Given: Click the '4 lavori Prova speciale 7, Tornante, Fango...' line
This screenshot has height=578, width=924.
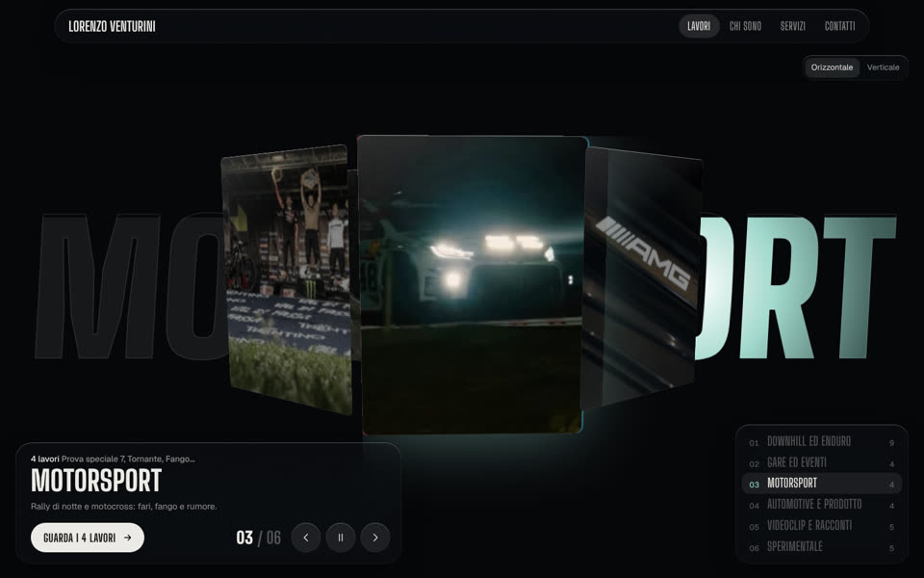Looking at the screenshot, I should click(113, 459).
